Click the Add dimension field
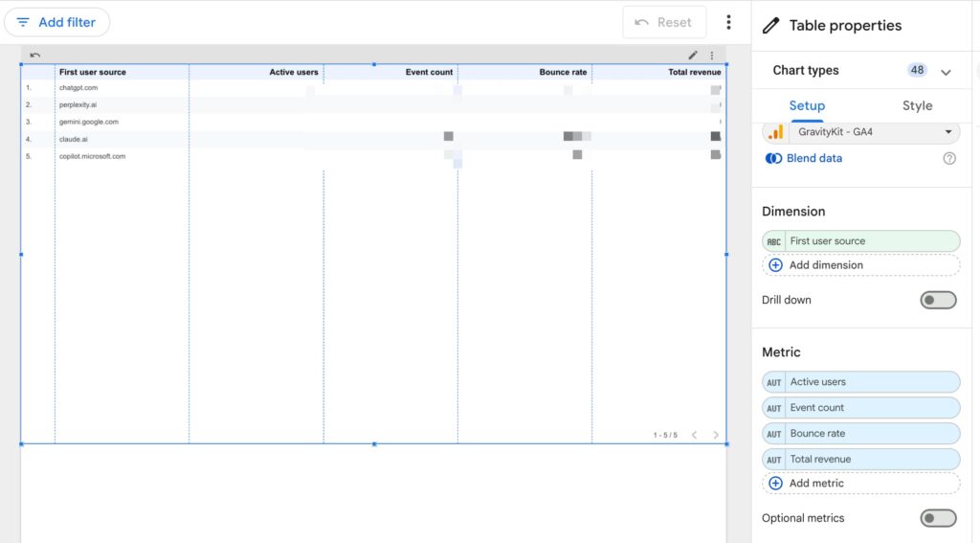 [x=861, y=265]
